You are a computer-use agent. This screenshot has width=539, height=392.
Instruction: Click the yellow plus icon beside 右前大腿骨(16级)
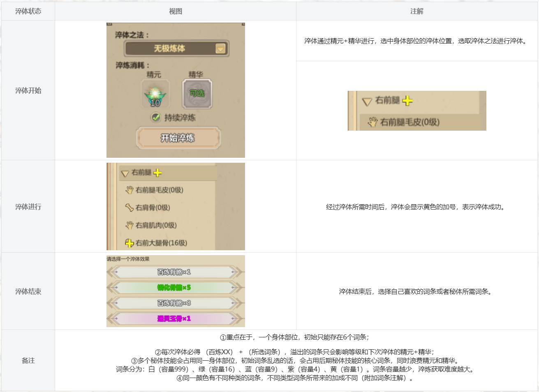[130, 243]
